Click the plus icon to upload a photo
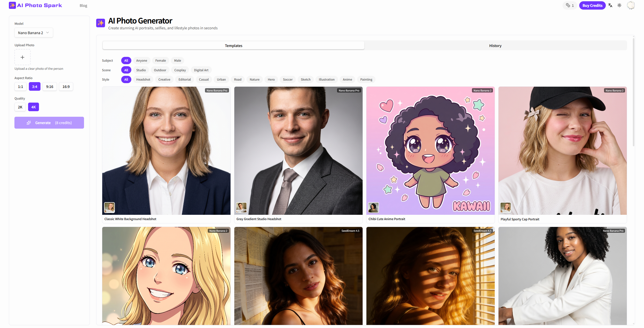Image resolution: width=644 pixels, height=328 pixels. 23,57
